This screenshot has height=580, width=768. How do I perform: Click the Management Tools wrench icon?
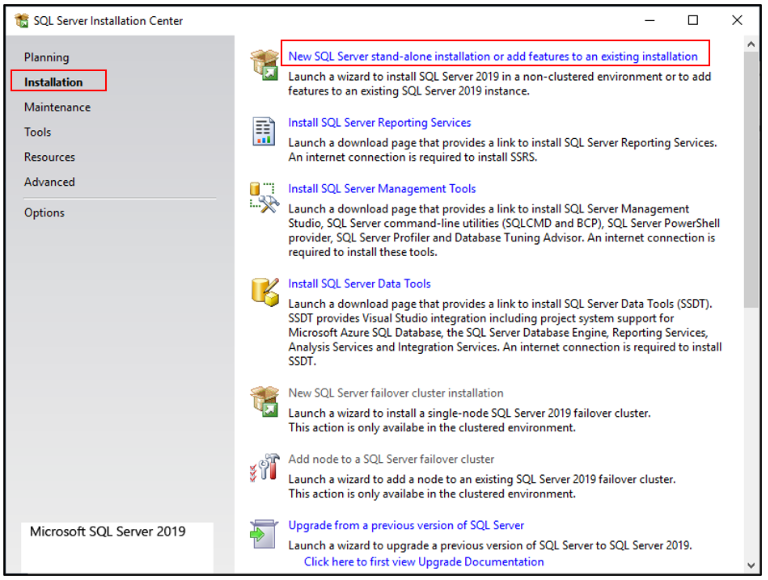pos(264,197)
